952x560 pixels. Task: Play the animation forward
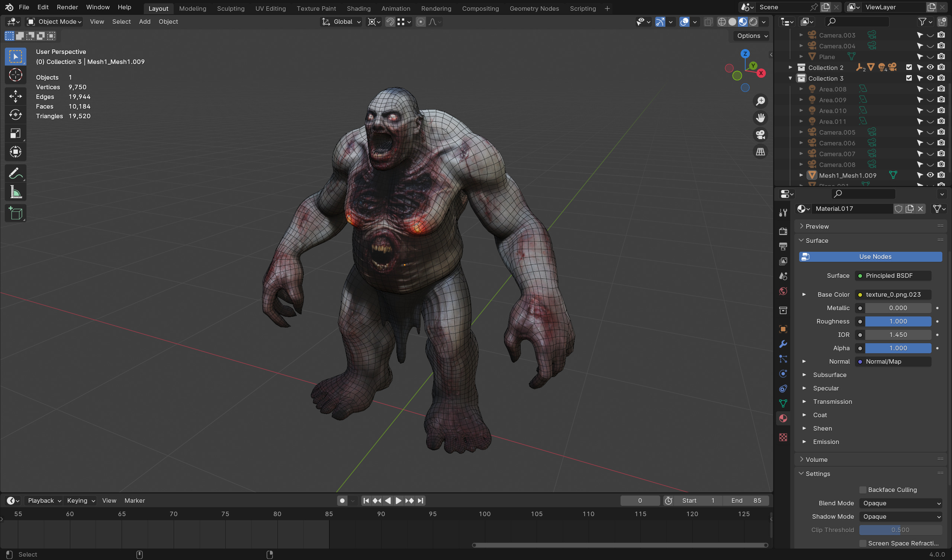[398, 501]
